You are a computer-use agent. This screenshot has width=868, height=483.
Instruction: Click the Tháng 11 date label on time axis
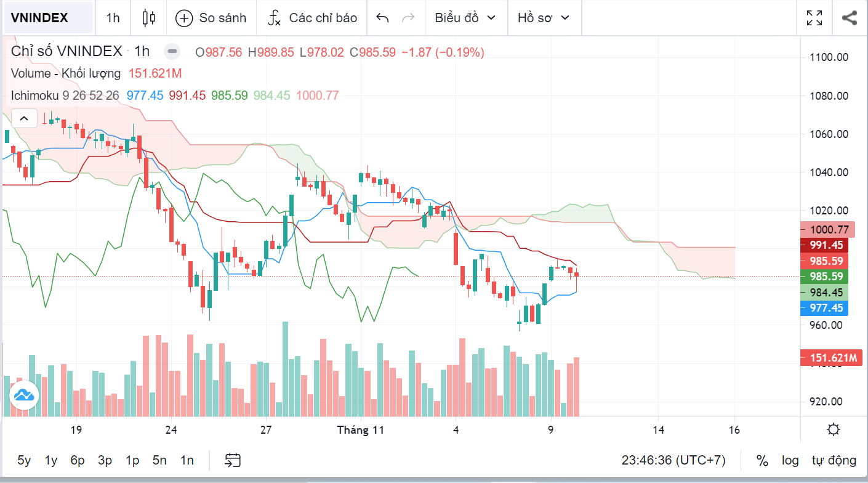point(361,430)
